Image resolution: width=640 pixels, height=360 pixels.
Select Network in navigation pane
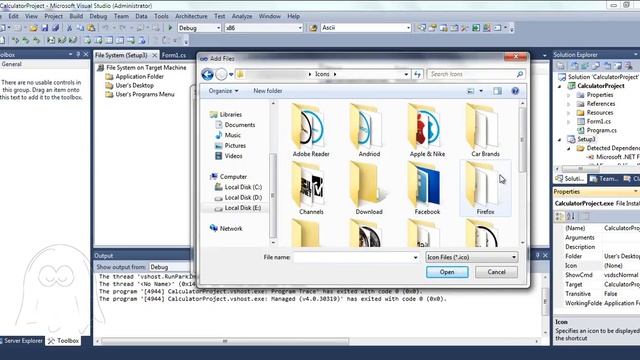point(231,229)
